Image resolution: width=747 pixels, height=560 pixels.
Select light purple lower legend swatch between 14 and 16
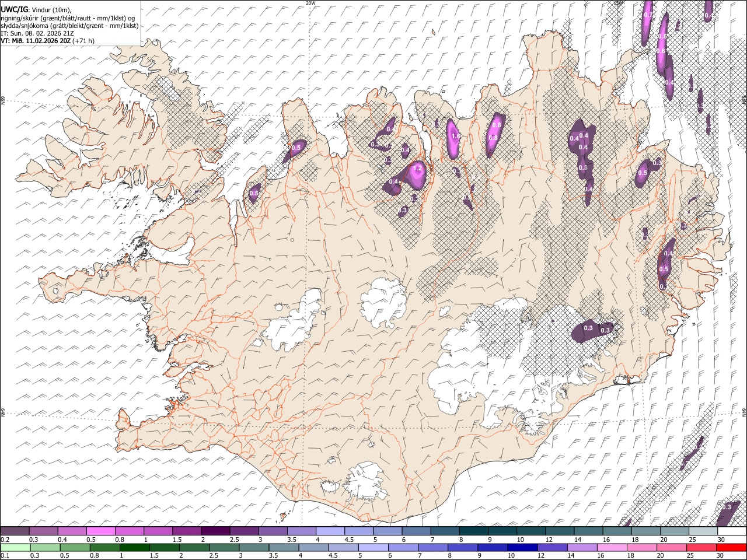click(582, 547)
